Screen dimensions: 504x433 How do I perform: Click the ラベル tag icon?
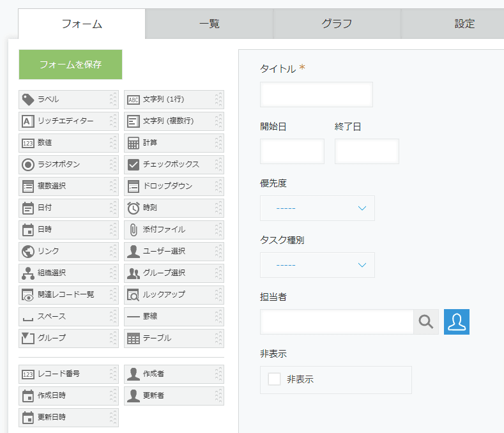pos(28,100)
